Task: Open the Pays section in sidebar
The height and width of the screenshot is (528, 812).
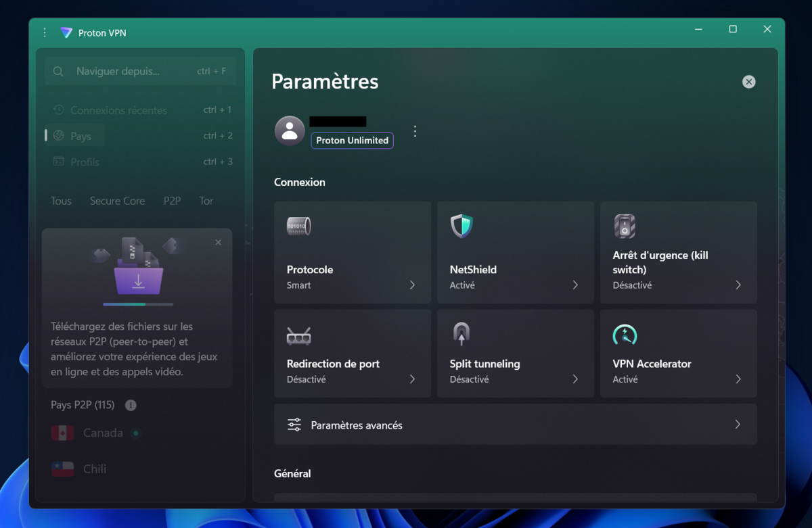Action: pos(140,135)
